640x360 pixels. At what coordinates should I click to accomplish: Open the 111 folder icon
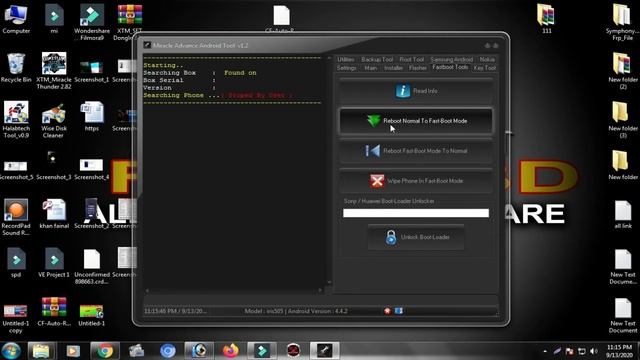pos(547,19)
